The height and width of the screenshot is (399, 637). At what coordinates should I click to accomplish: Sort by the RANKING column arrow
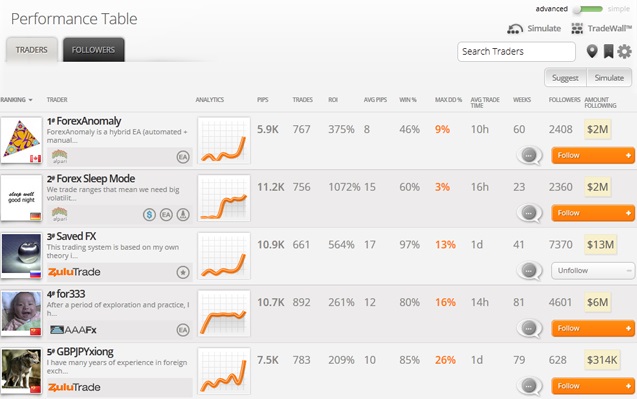(30, 100)
